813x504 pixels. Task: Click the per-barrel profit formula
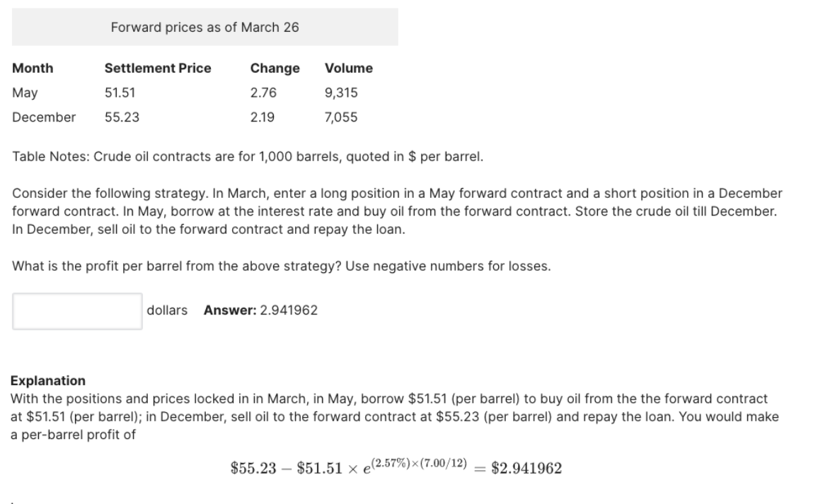(x=396, y=468)
